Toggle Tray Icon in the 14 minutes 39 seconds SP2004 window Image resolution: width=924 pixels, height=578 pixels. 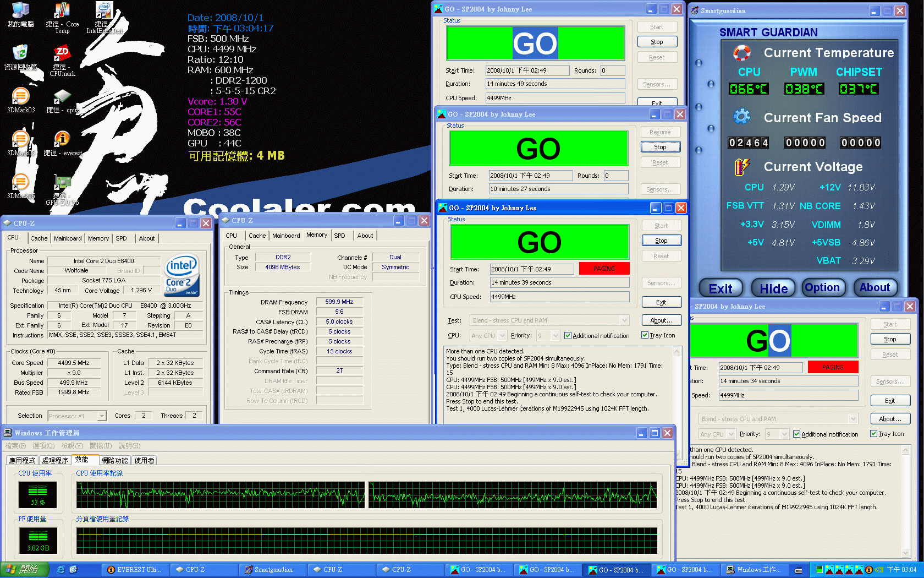[645, 335]
